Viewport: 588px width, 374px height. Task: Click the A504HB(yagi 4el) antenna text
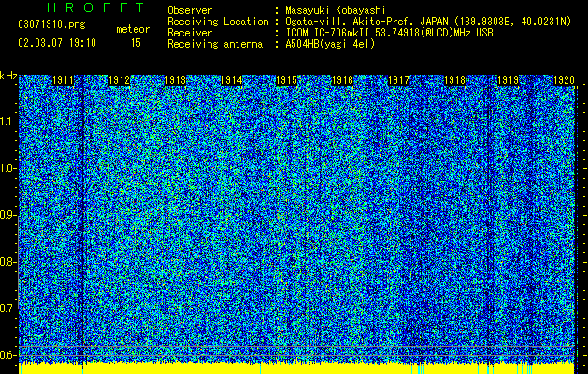point(330,44)
